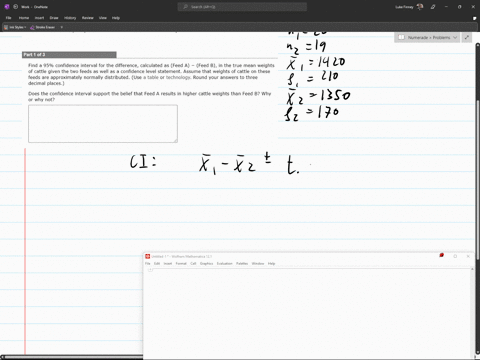Click the plus cell insertion button in Mathematica
Image resolution: width=480 pixels, height=360 pixels.
pos(150,270)
